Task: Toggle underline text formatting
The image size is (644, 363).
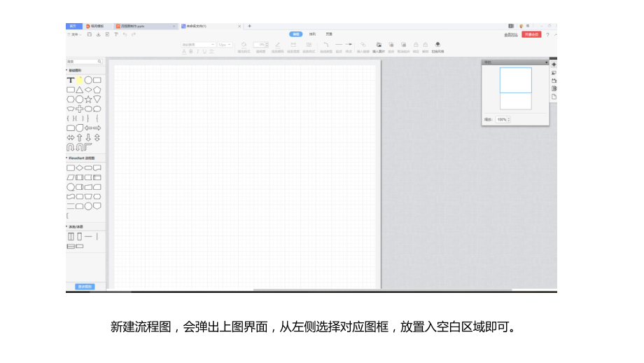Action: [204, 52]
